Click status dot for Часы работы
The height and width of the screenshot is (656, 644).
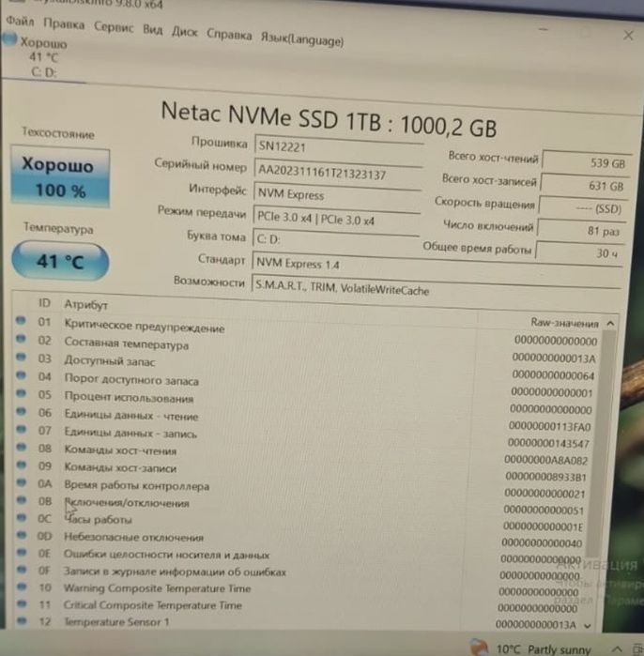21,517
